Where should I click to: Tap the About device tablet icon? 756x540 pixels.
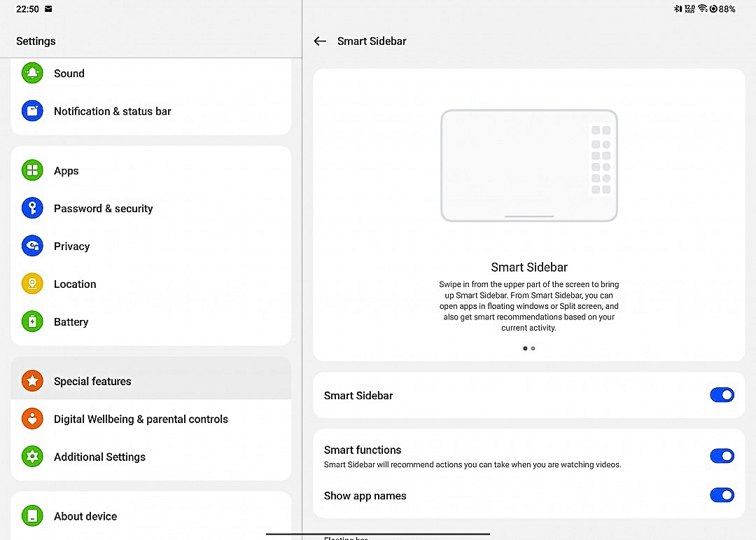[x=32, y=516]
